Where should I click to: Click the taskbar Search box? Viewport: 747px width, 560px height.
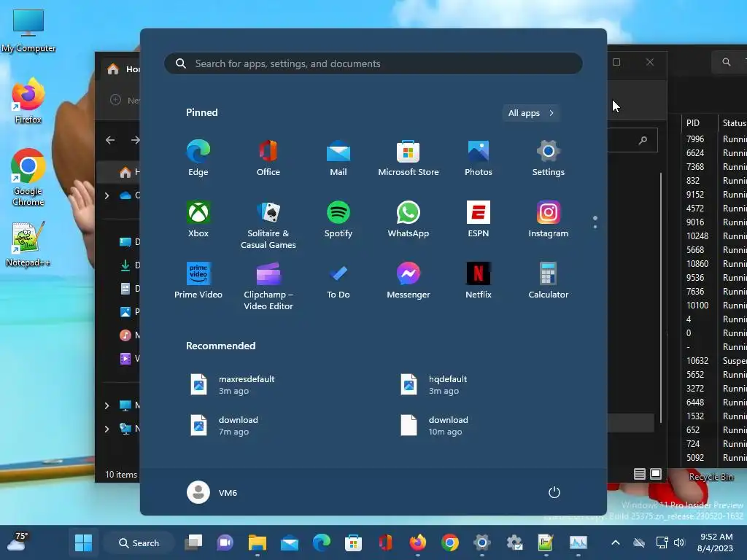tap(139, 542)
